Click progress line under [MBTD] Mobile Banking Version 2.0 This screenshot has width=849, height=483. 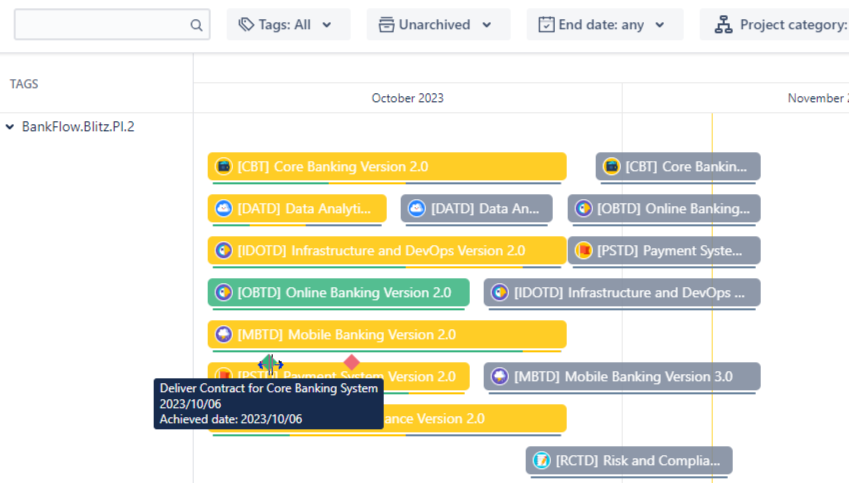click(387, 351)
